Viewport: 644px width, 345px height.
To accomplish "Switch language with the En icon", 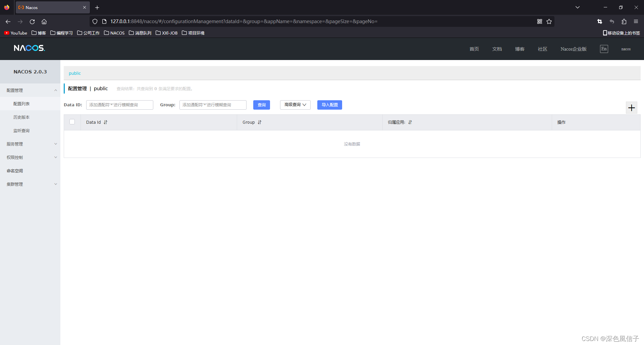I will click(x=604, y=49).
